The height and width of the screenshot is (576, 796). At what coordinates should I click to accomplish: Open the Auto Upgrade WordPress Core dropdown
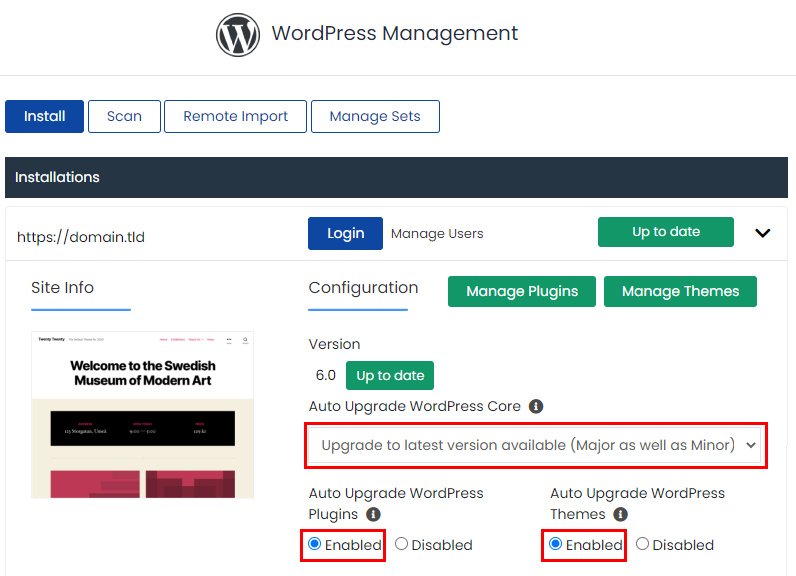tap(534, 445)
